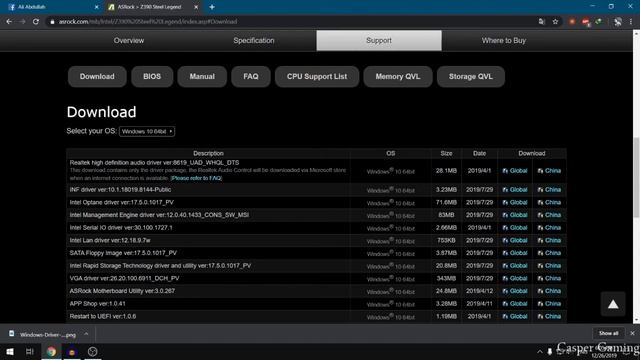Click the 'Intel Lan driver ver:12.18.9.7w' text
Screen dimensions: 640x360
[x=110, y=240]
